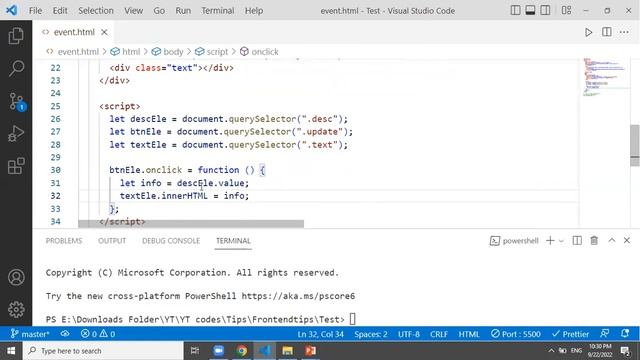The height and width of the screenshot is (360, 640).
Task: Open Source Control view with pending change
Action: click(16, 101)
